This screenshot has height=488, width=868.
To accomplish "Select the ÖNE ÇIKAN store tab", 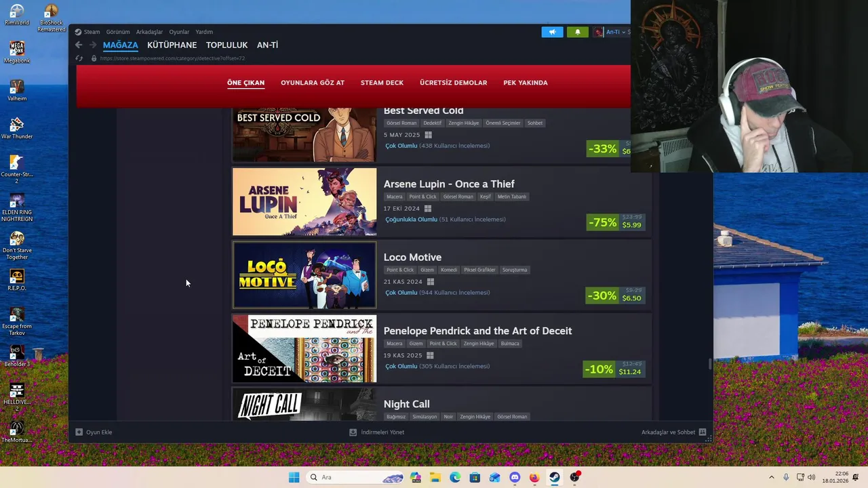I will pyautogui.click(x=245, y=83).
